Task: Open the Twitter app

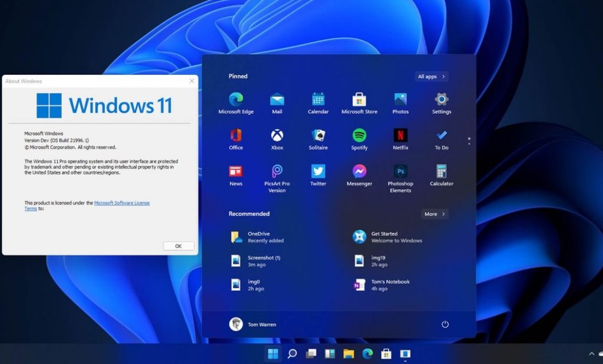Action: tap(318, 176)
